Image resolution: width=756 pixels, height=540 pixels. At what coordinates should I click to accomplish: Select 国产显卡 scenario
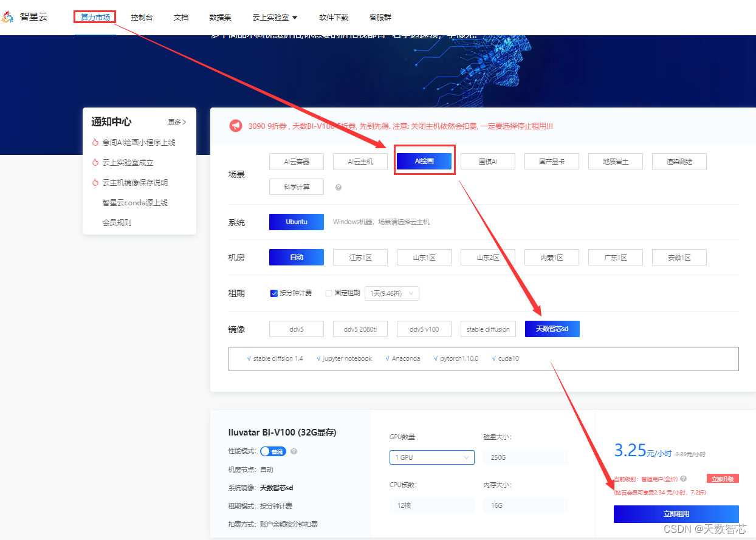(552, 162)
